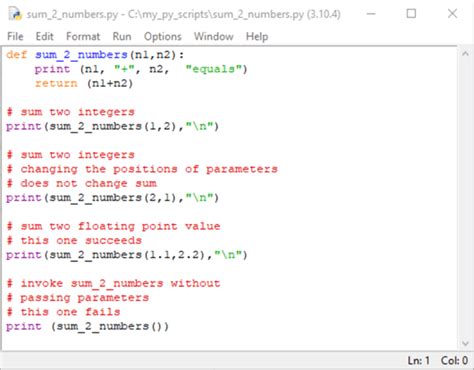
Task: Click the line 'return (n1+n2)'
Action: (x=84, y=83)
